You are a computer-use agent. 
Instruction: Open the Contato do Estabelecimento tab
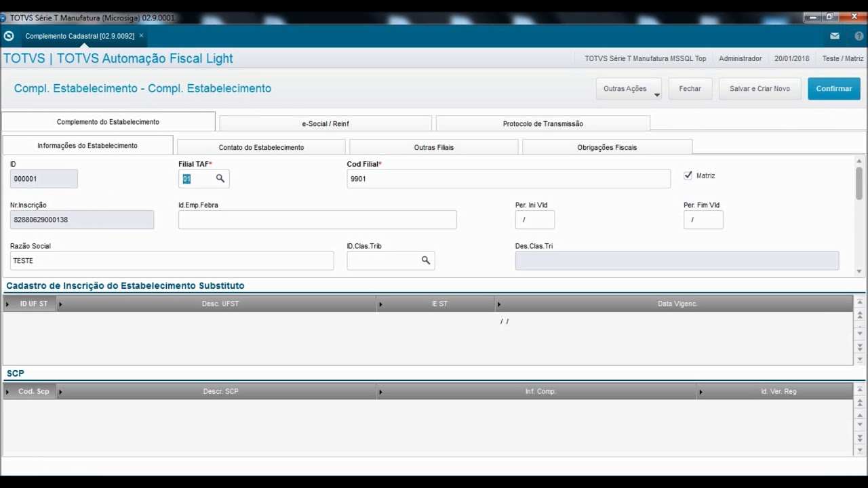tap(261, 147)
